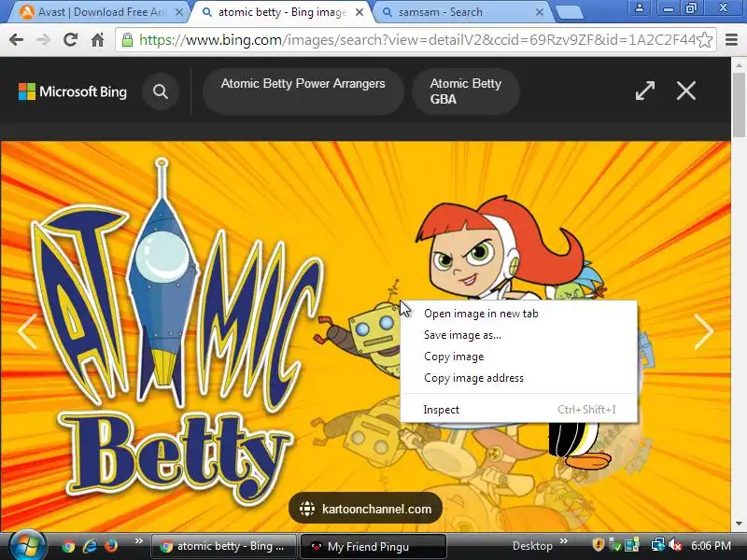The width and height of the screenshot is (747, 560).
Task: Click the page vertical scrollbar thumb
Action: (739, 104)
